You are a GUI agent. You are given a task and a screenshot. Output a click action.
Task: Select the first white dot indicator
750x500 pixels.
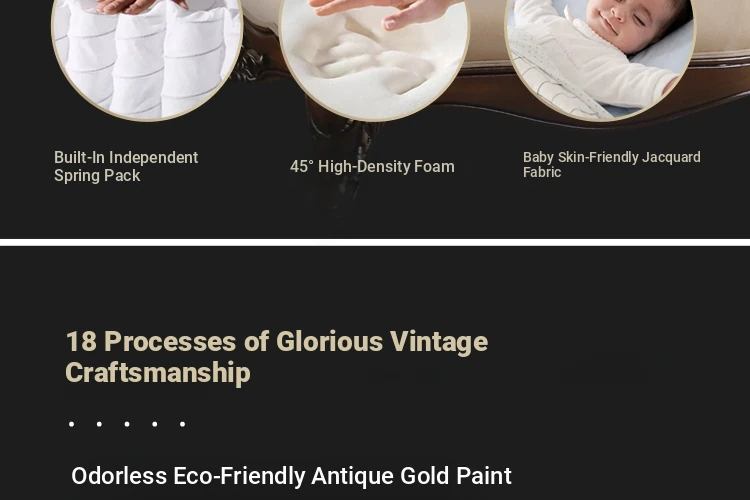coord(71,424)
